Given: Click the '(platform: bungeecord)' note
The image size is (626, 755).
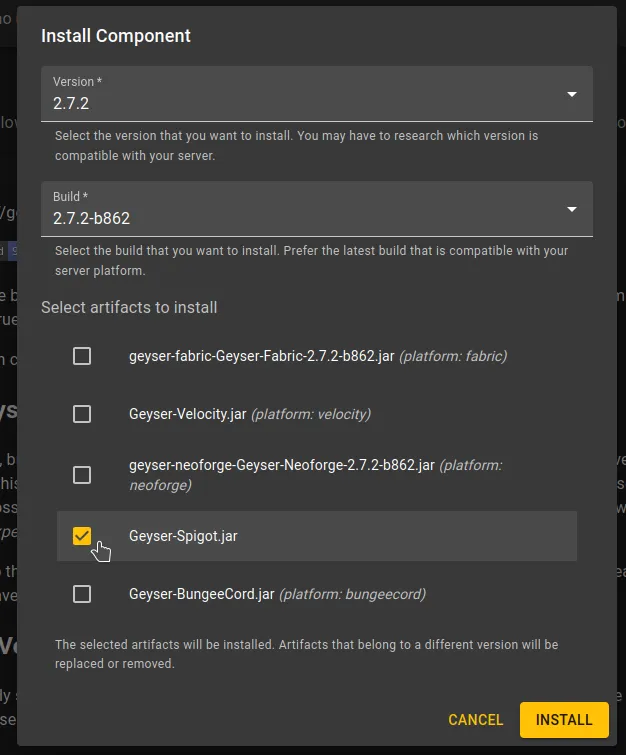Looking at the screenshot, I should tap(352, 594).
